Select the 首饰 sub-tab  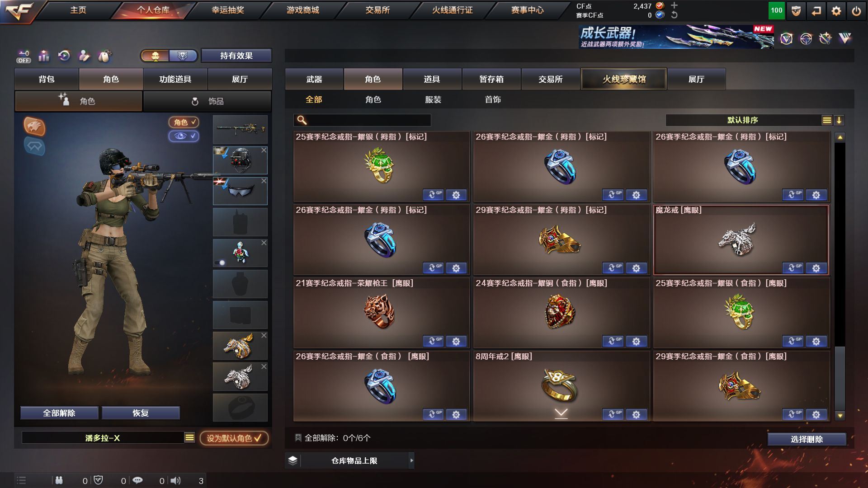[x=493, y=99]
